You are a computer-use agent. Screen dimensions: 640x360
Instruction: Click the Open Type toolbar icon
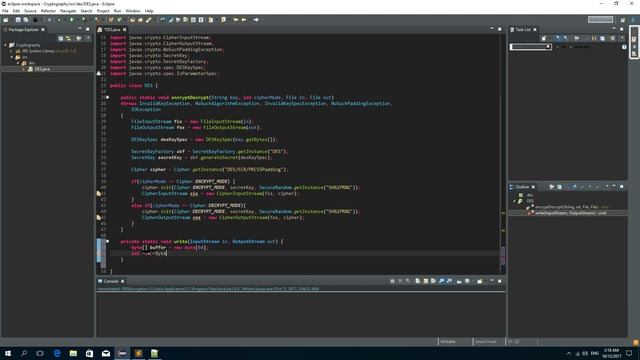[x=133, y=20]
